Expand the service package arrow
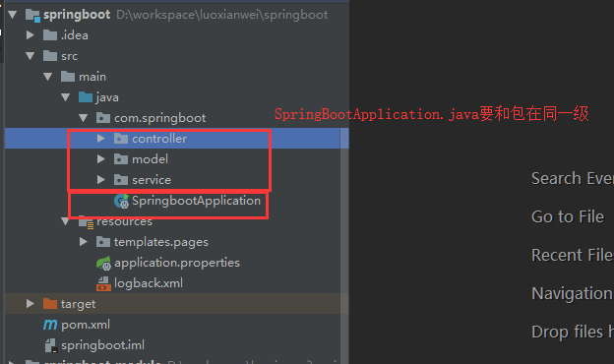614x364 pixels. (x=101, y=180)
